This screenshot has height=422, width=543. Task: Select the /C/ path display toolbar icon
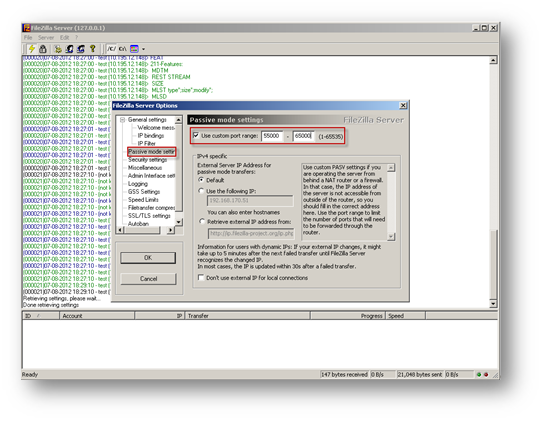click(x=111, y=49)
